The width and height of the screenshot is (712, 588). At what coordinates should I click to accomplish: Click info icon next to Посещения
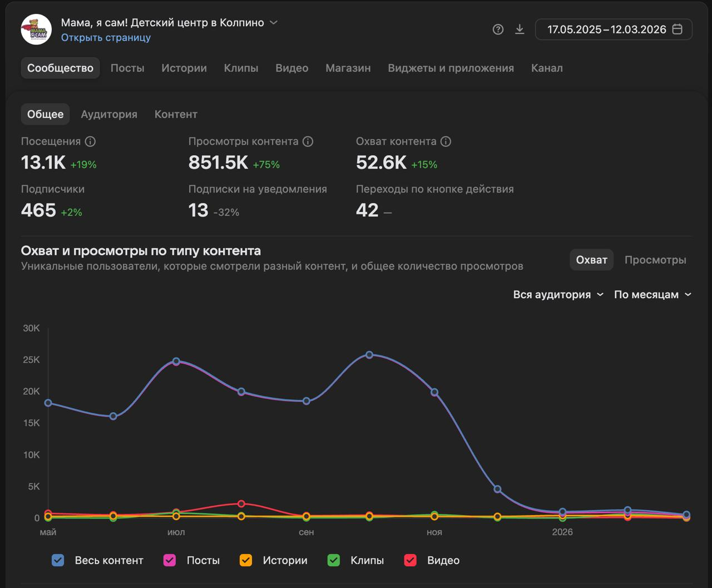pyautogui.click(x=90, y=142)
